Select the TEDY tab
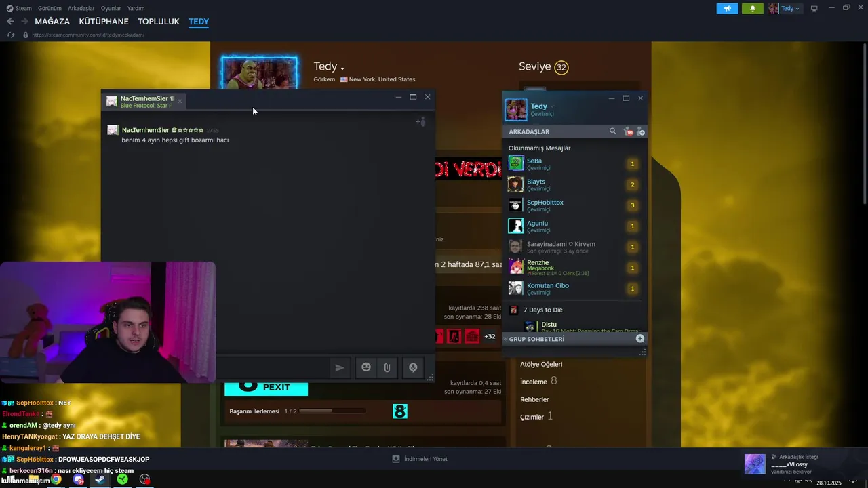 pos(199,22)
